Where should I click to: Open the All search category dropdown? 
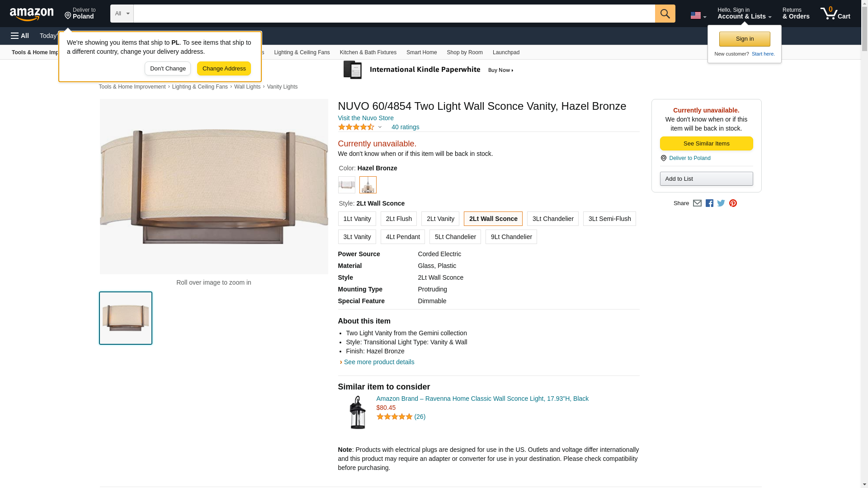coord(122,14)
